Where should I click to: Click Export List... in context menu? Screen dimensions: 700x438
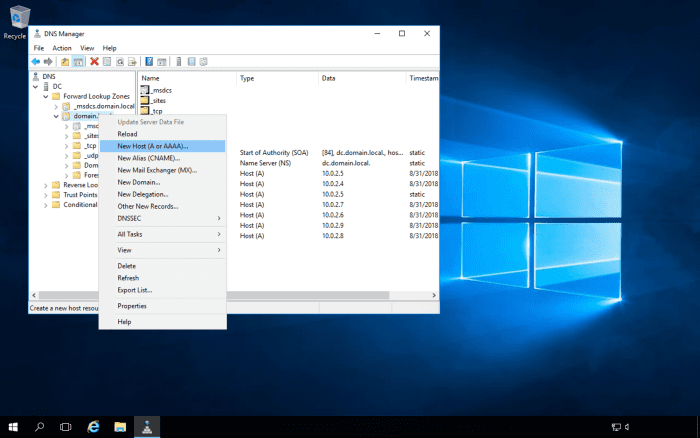tap(162, 290)
